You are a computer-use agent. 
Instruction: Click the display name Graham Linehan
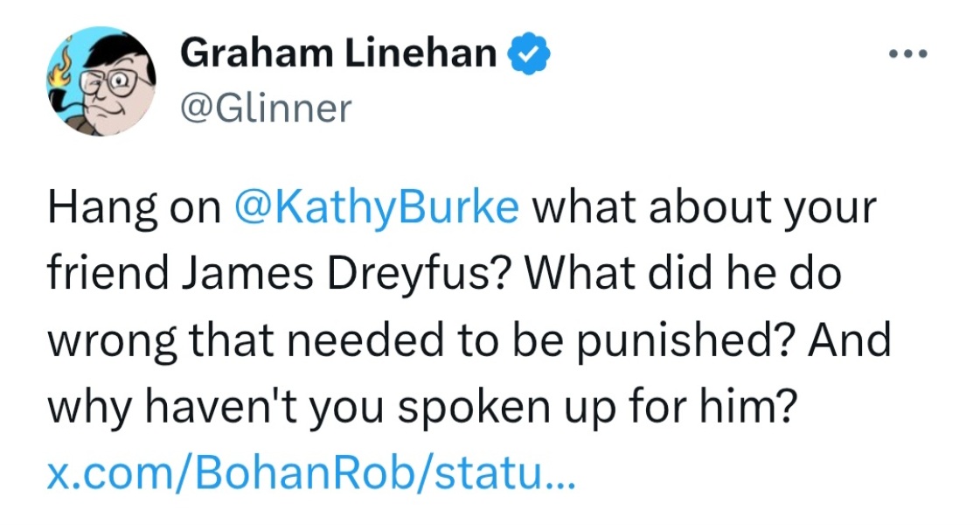338,55
